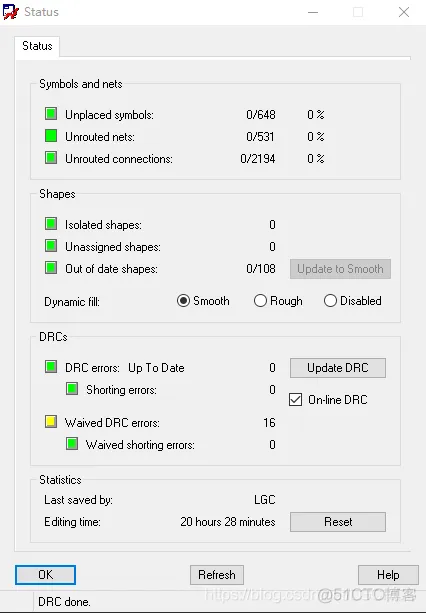The width and height of the screenshot is (426, 613).
Task: Toggle the On-line DRC checkbox
Action: 295,400
